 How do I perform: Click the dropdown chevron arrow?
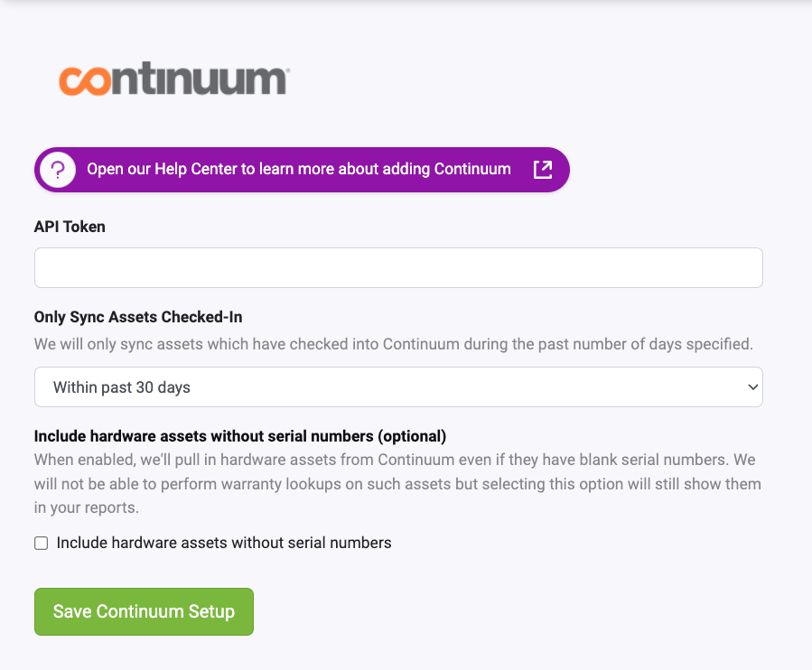[x=751, y=386]
